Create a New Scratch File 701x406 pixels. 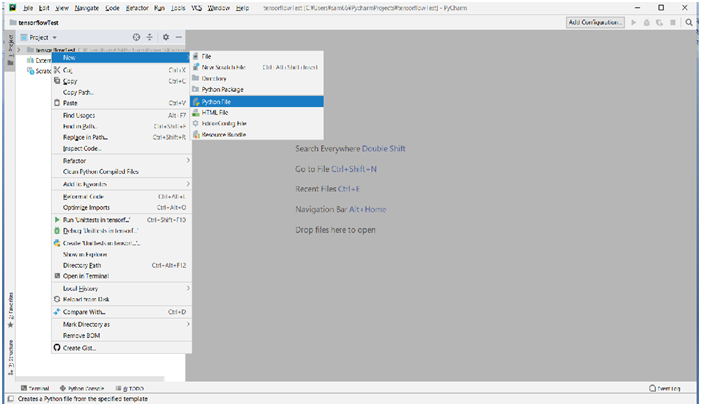(257, 67)
